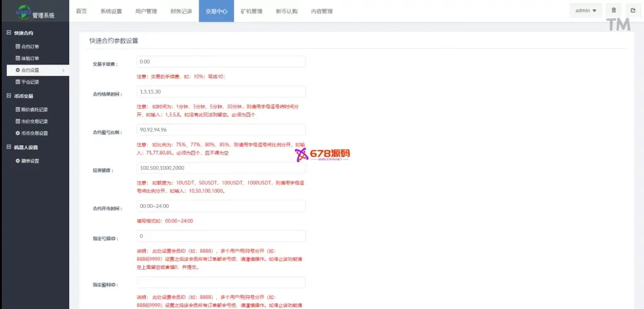This screenshot has width=644, height=309.
Task: Switch to the 首页 top tab
Action: point(81,11)
